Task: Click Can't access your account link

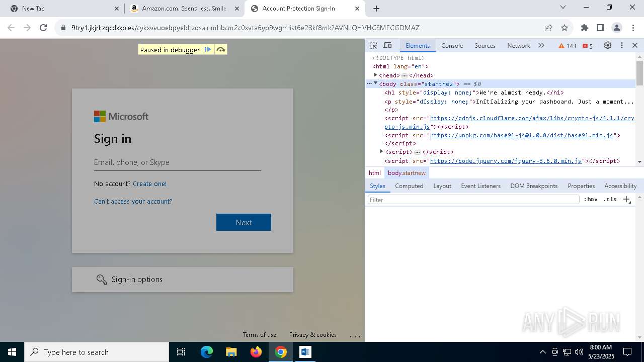Action: pos(133,201)
